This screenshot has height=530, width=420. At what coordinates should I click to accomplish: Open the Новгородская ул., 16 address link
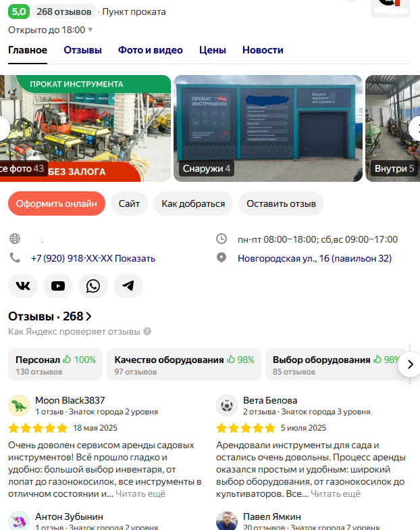(x=315, y=258)
